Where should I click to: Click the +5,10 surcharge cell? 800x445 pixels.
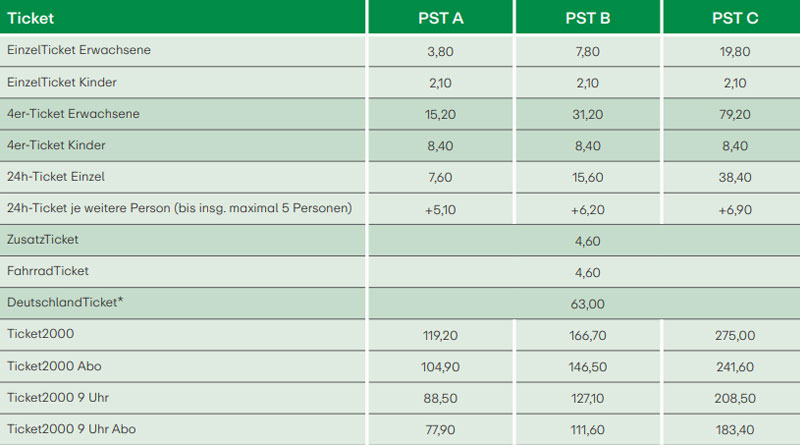[440, 209]
